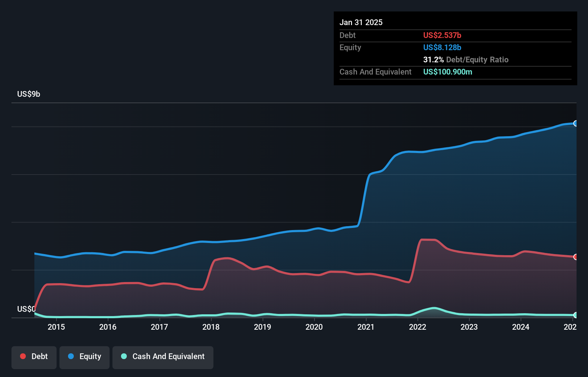Select the Cash endpoint marker on chart
588x377 pixels.
[x=575, y=315]
